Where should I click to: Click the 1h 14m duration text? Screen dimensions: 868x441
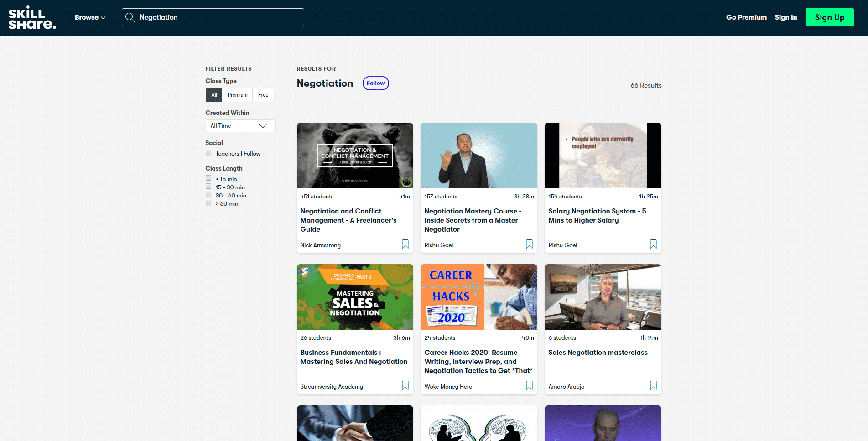tap(649, 338)
